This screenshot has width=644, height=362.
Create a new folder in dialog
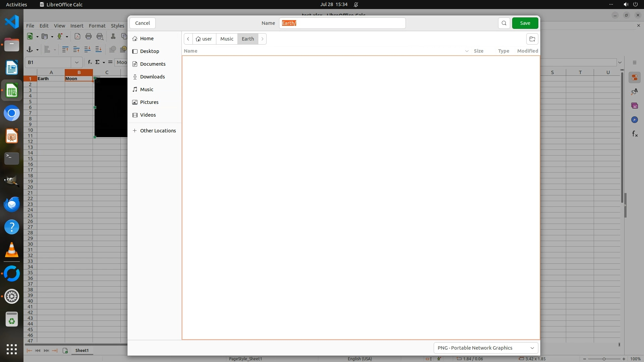click(x=532, y=39)
